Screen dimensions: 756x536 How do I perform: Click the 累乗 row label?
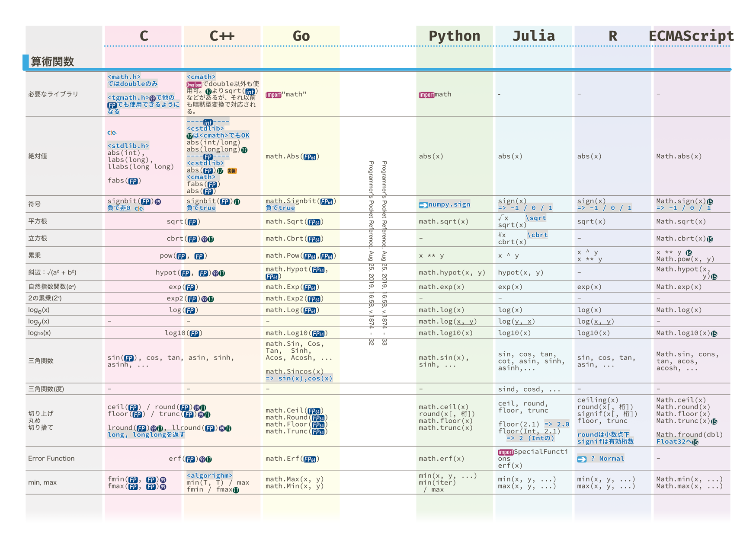pos(35,255)
